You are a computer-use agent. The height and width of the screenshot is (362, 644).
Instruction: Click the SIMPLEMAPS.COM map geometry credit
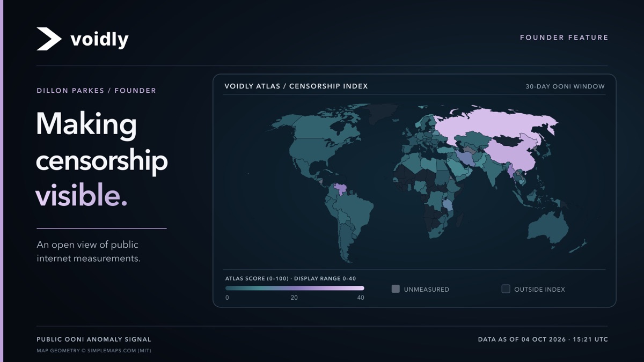94,351
